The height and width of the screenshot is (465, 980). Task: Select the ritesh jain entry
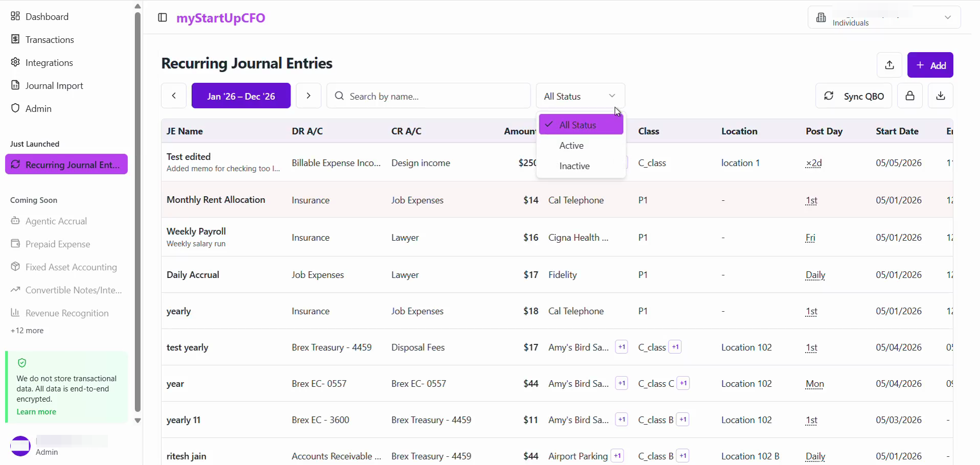click(187, 456)
